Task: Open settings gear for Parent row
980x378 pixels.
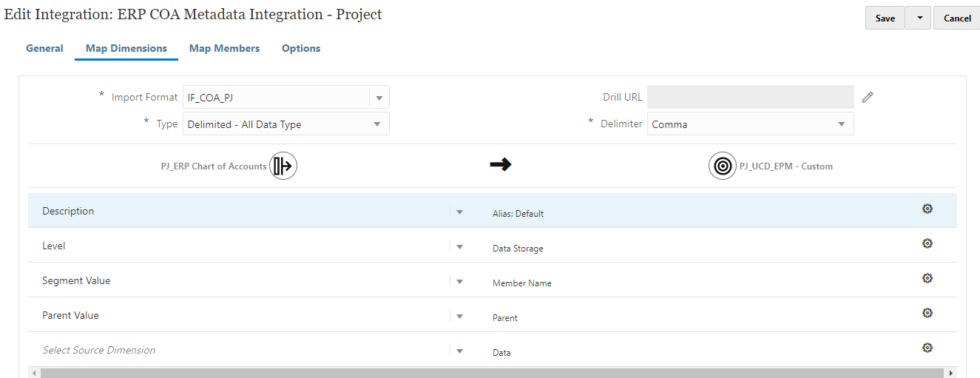Action: click(x=927, y=313)
